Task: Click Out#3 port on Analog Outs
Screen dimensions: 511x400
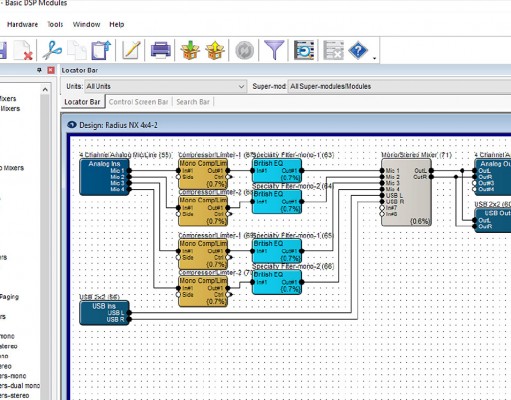Action: point(475,183)
